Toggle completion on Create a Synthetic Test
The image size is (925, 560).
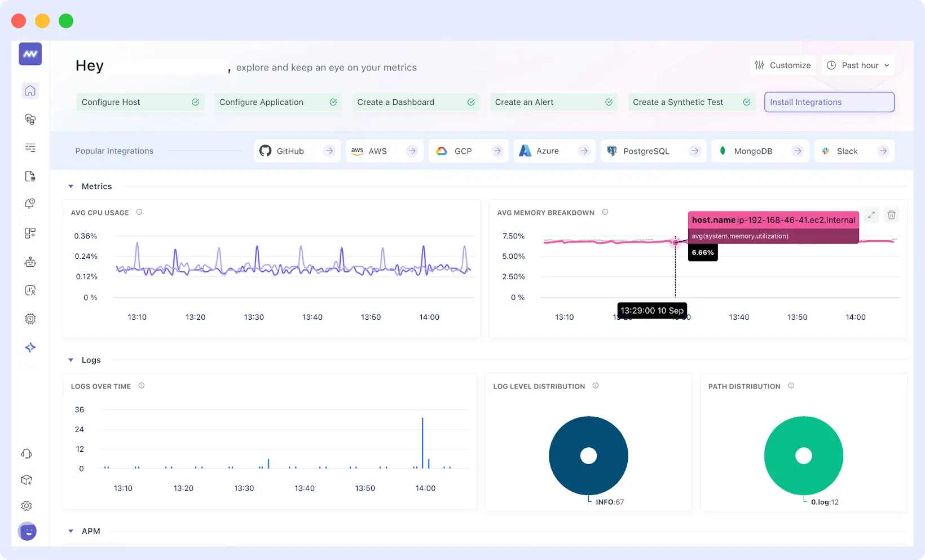pos(746,102)
